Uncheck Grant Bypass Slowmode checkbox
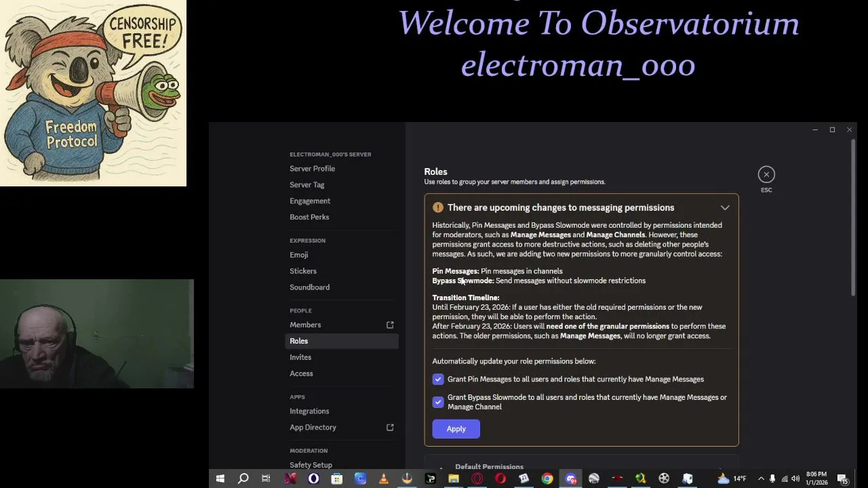The height and width of the screenshot is (488, 868). [x=438, y=402]
